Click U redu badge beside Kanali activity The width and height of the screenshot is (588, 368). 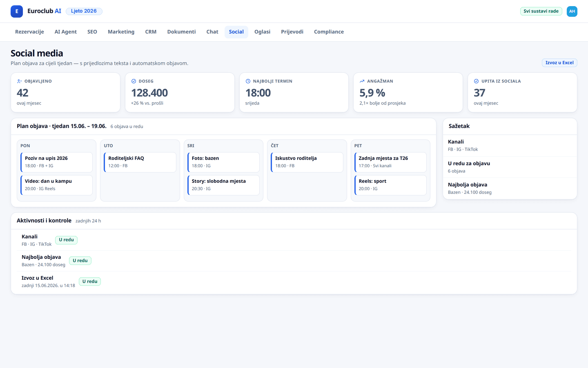pyautogui.click(x=66, y=240)
